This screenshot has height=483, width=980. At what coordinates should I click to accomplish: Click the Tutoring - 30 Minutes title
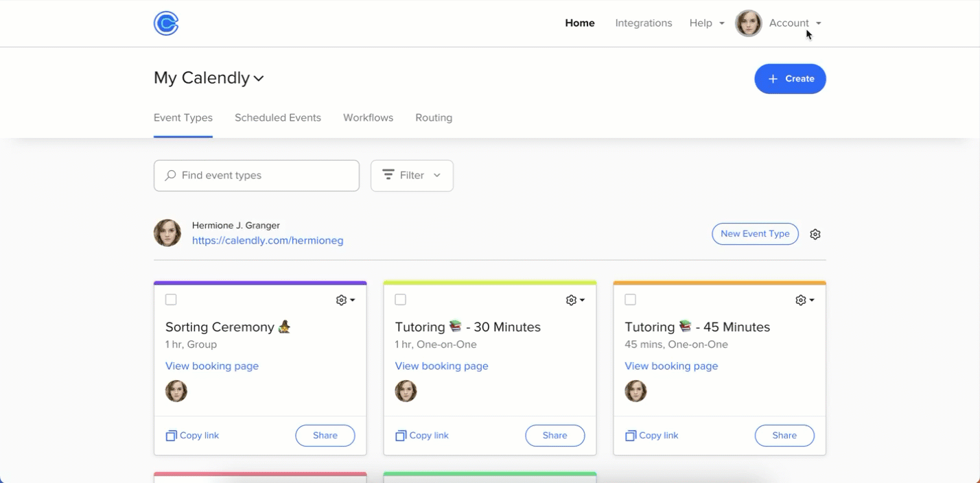pos(468,327)
